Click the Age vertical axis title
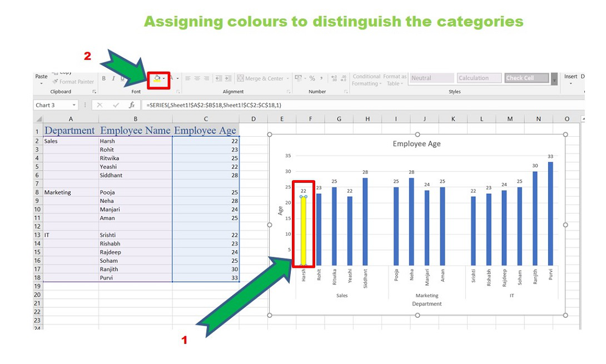The width and height of the screenshot is (606, 364). (x=281, y=211)
